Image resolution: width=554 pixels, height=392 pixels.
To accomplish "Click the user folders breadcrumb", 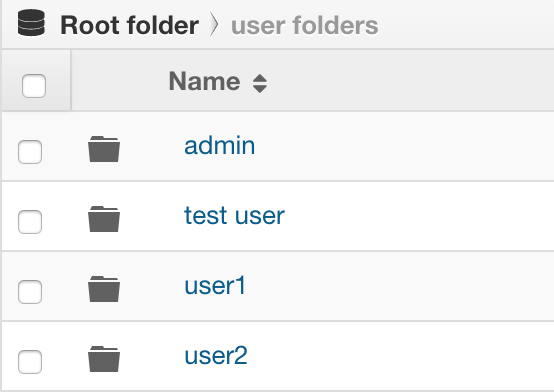I will pyautogui.click(x=304, y=25).
